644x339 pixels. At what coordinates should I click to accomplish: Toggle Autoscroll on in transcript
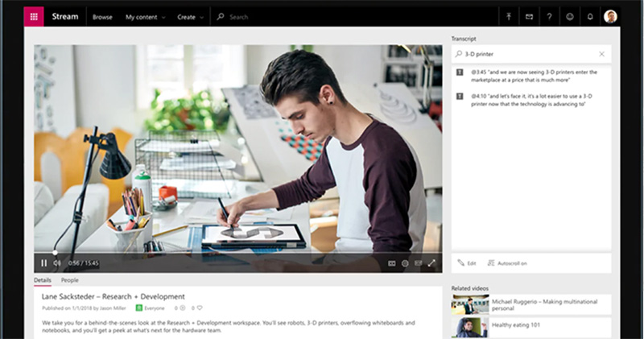[509, 263]
